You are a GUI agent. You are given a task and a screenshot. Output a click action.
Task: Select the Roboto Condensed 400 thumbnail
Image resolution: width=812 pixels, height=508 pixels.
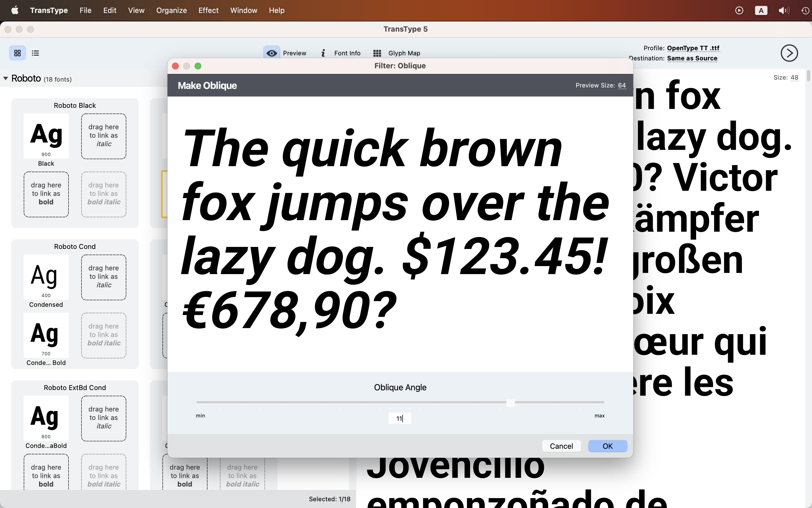pyautogui.click(x=46, y=277)
